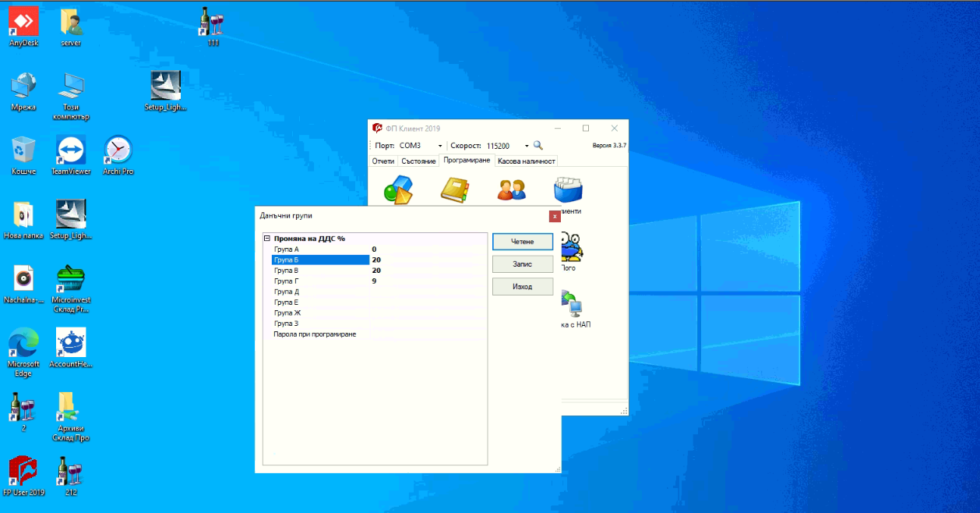Click the value 0 for Група А

(x=374, y=249)
